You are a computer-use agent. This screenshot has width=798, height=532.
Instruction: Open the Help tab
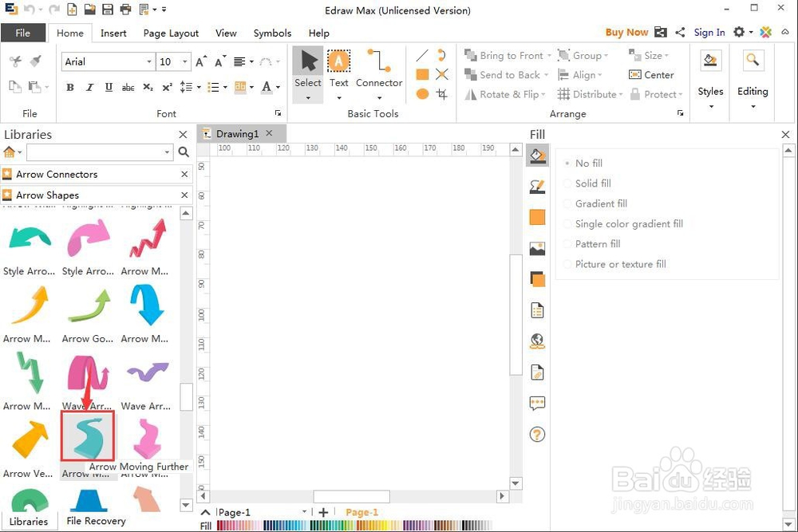(x=318, y=33)
